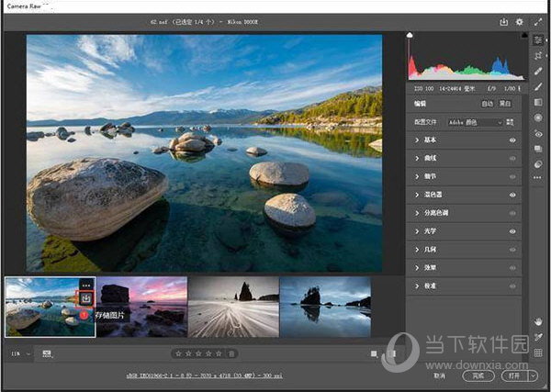Viewport: 551px width, 392px height.
Task: Select the Graduated Filter tool
Action: click(x=539, y=102)
